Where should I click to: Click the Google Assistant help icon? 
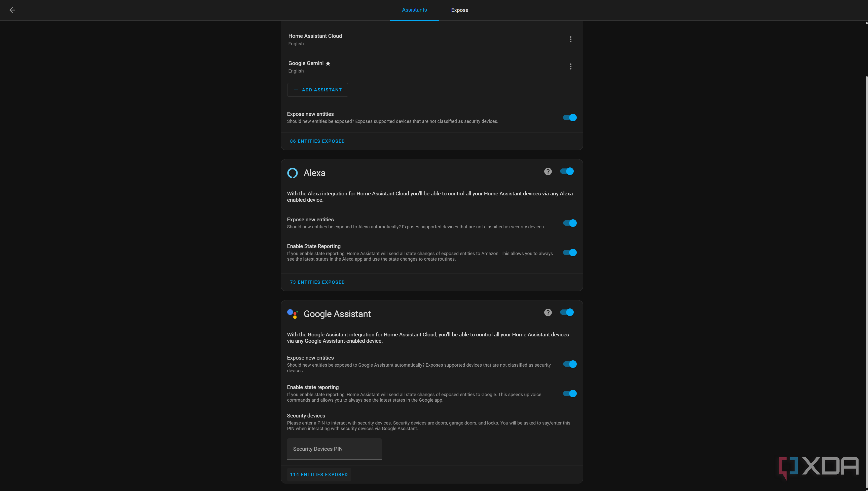[x=548, y=313]
